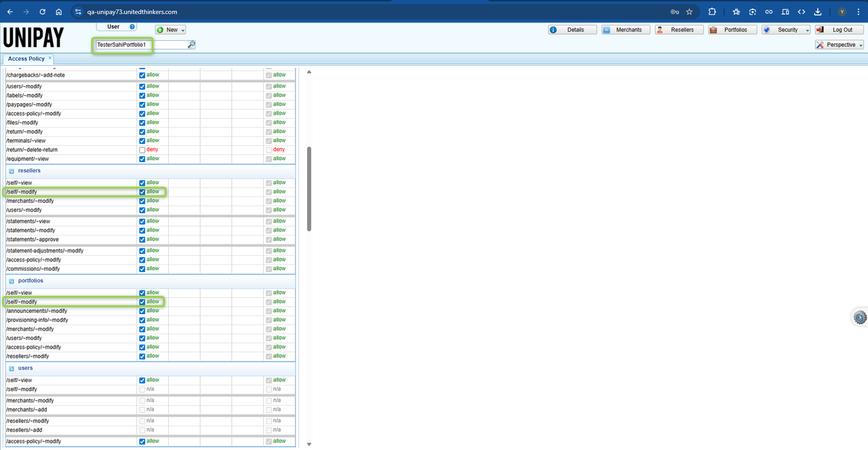Expand the Security dropdown menu
868x450 pixels.
(x=786, y=30)
